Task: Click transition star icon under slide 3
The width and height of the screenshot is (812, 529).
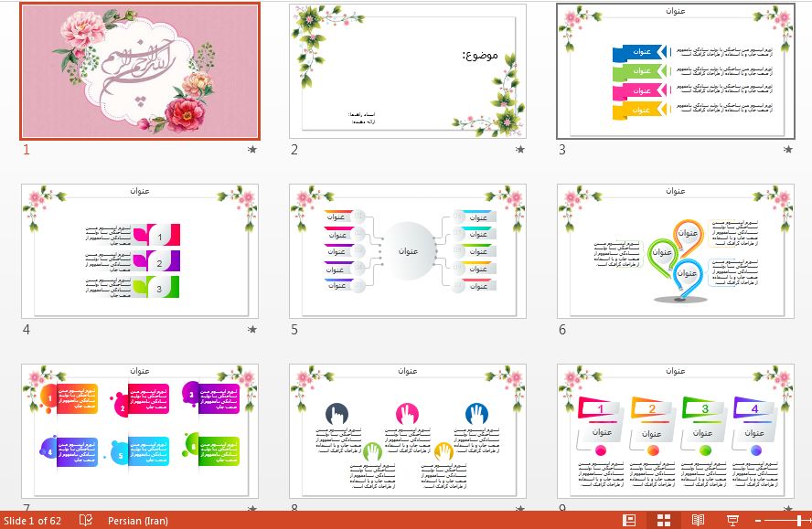Action: [x=788, y=149]
